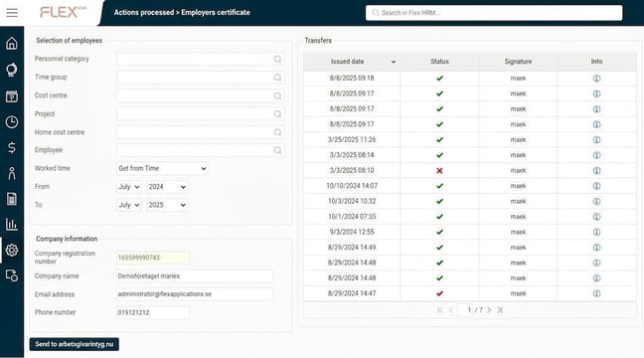
Task: Click Phone number field
Action: (x=153, y=313)
